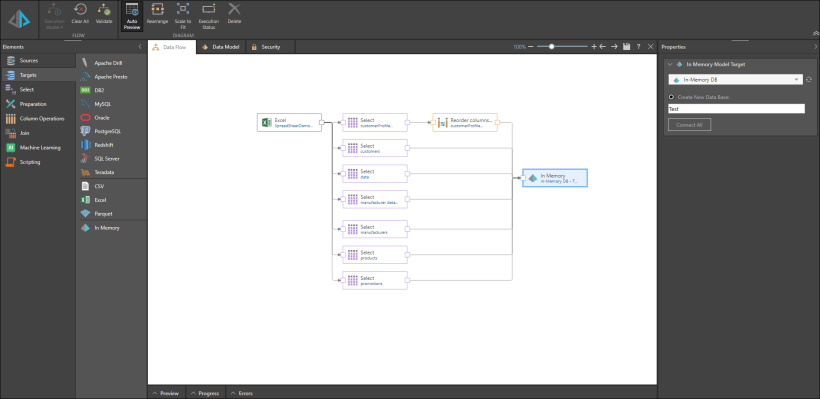Go to next step with right arrow
Viewport: 820px width, 399px height.
click(x=614, y=47)
